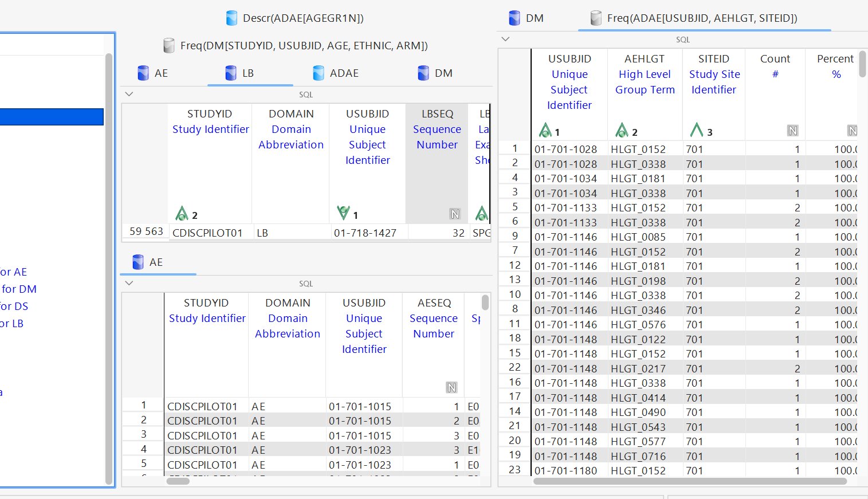Image resolution: width=868 pixels, height=499 pixels.
Task: Click the horizontal scrollbar of the Freq ADAE table
Action: point(690,481)
